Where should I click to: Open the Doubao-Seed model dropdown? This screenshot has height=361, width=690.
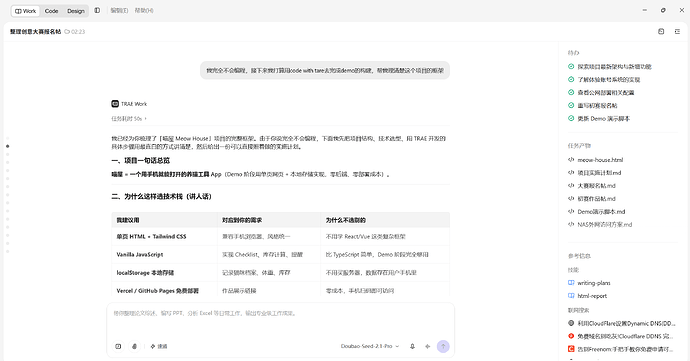click(x=370, y=346)
